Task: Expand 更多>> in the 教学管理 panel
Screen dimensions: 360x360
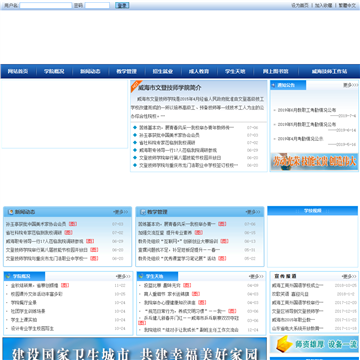Action: point(253,212)
